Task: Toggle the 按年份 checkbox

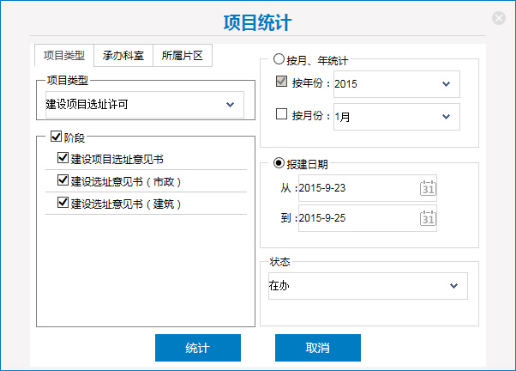Action: coord(281,81)
